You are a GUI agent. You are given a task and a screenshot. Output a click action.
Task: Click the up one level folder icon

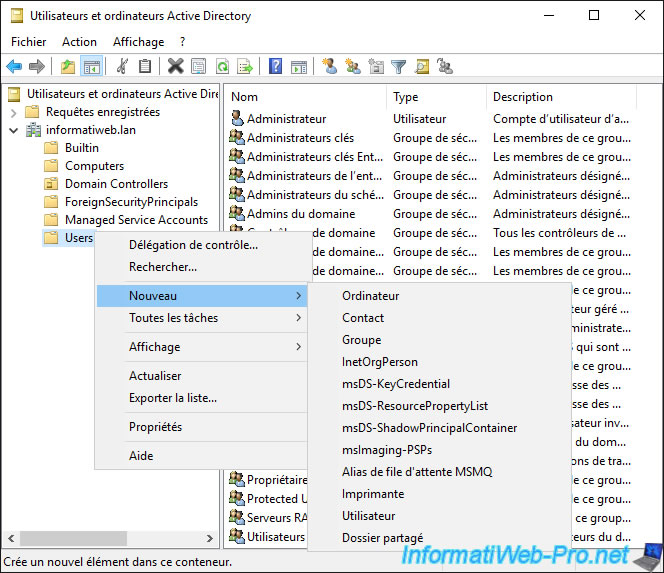(68, 67)
